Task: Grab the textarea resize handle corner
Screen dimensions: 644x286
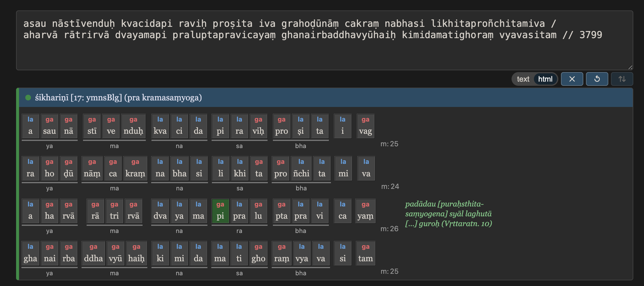Action: tap(630, 67)
